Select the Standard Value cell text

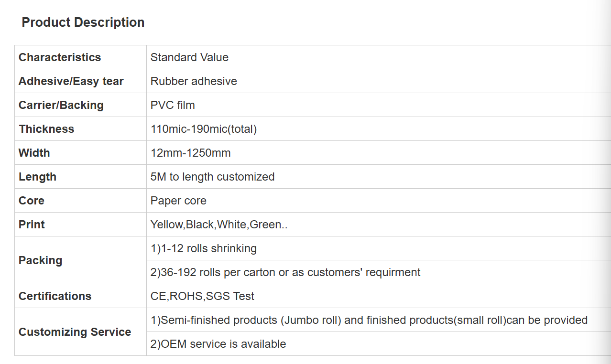[189, 57]
